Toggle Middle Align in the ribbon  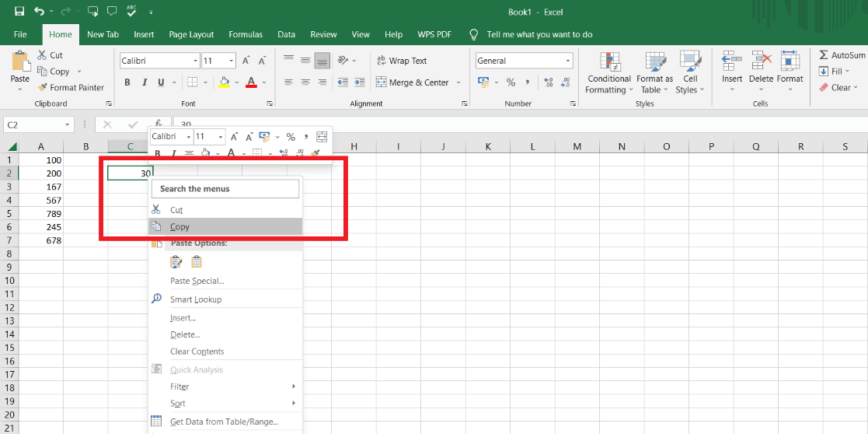click(x=305, y=61)
